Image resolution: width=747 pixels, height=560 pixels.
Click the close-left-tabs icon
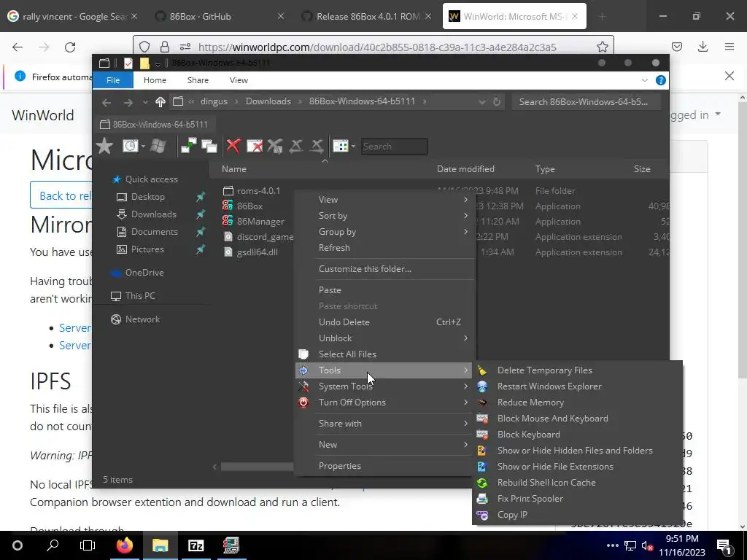coord(296,146)
